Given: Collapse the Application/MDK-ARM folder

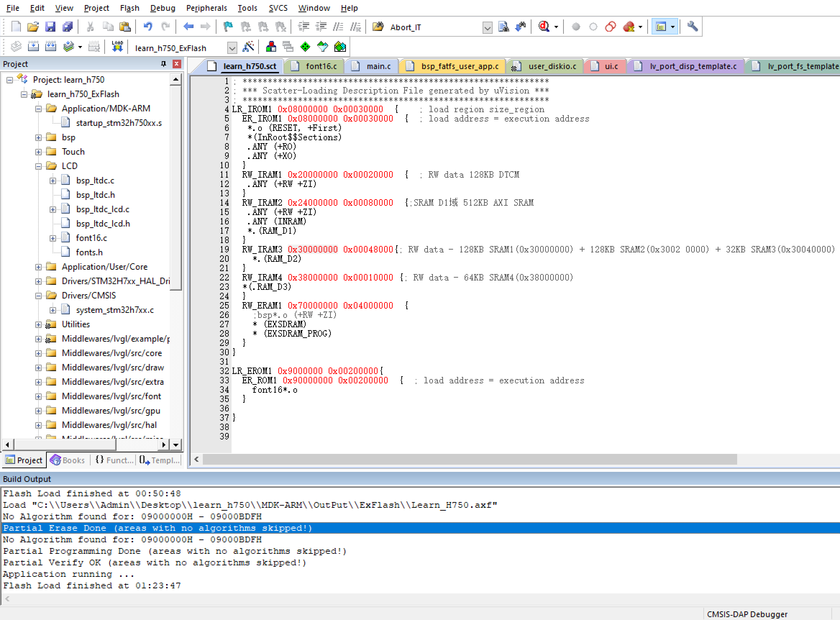Looking at the screenshot, I should pos(38,109).
